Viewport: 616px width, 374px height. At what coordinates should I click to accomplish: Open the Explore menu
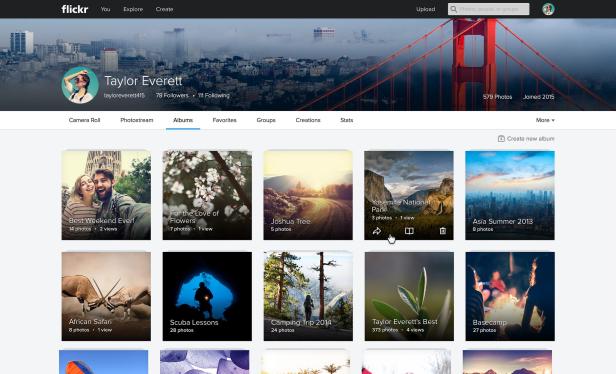point(133,9)
